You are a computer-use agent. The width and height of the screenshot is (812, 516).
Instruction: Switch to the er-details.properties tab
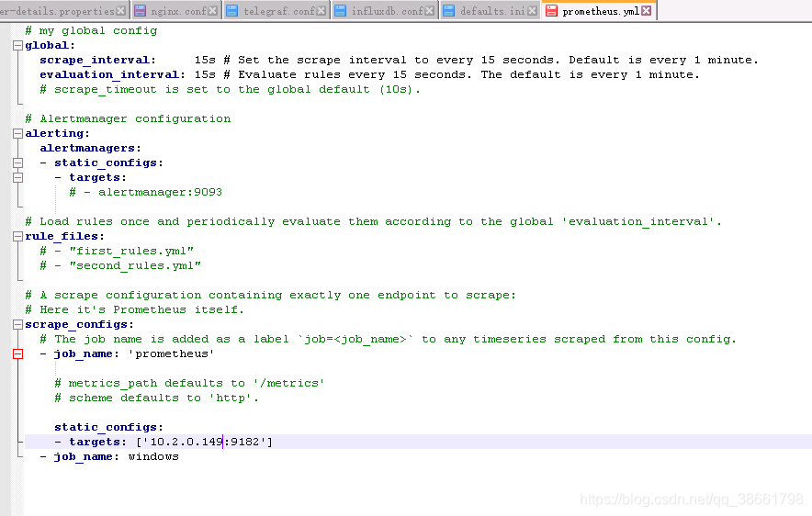coord(62,11)
